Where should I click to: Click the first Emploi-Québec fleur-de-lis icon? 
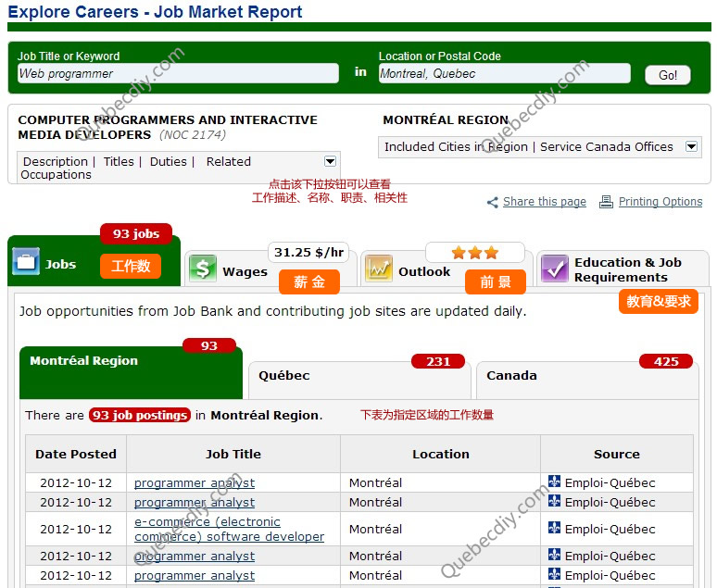(x=554, y=482)
